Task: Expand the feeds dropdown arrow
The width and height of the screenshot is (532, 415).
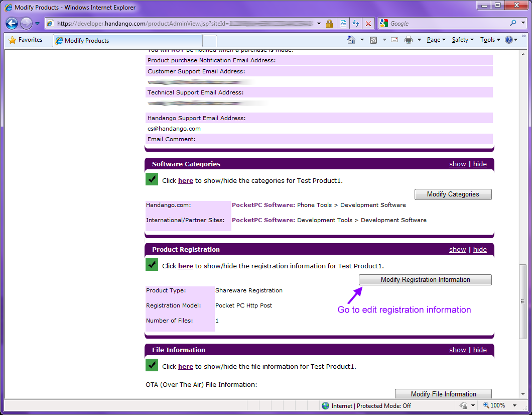Action: (384, 40)
